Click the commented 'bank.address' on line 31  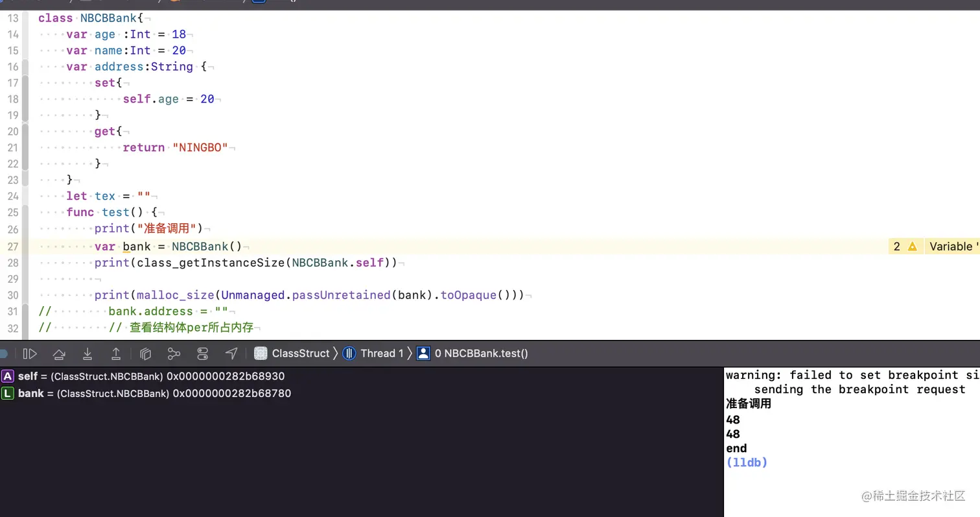point(150,311)
